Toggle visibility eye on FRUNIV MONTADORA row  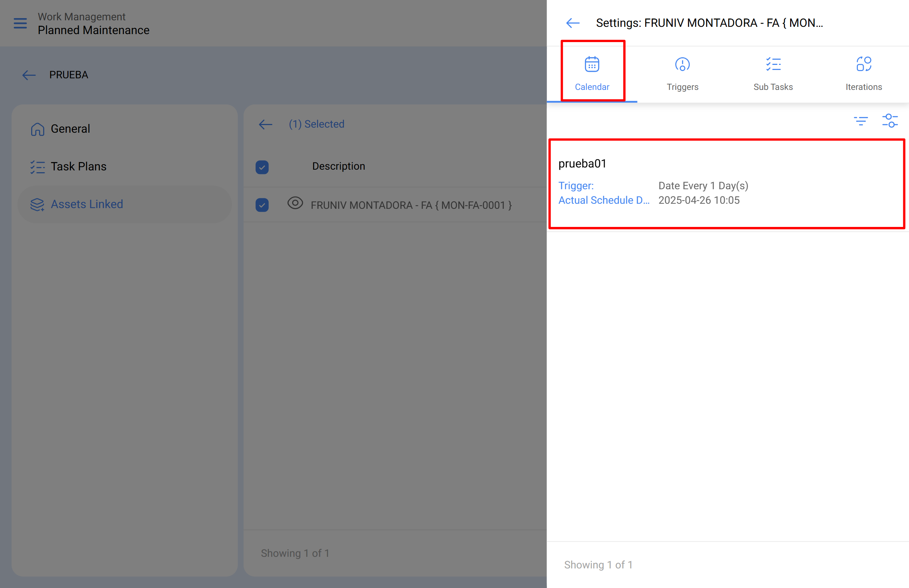click(295, 204)
